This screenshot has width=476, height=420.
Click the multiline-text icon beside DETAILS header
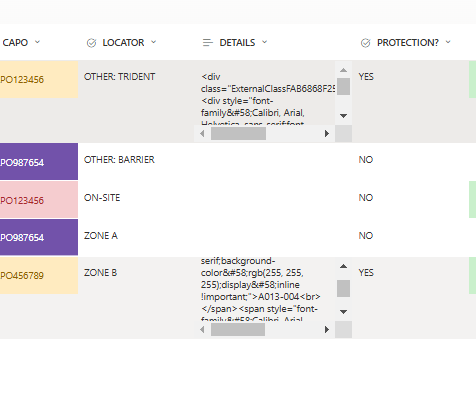click(208, 43)
